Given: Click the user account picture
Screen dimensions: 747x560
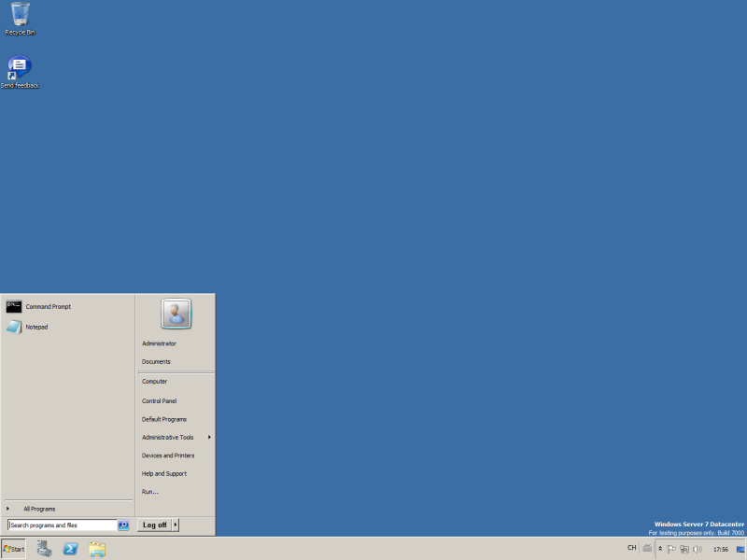Looking at the screenshot, I should [x=176, y=314].
